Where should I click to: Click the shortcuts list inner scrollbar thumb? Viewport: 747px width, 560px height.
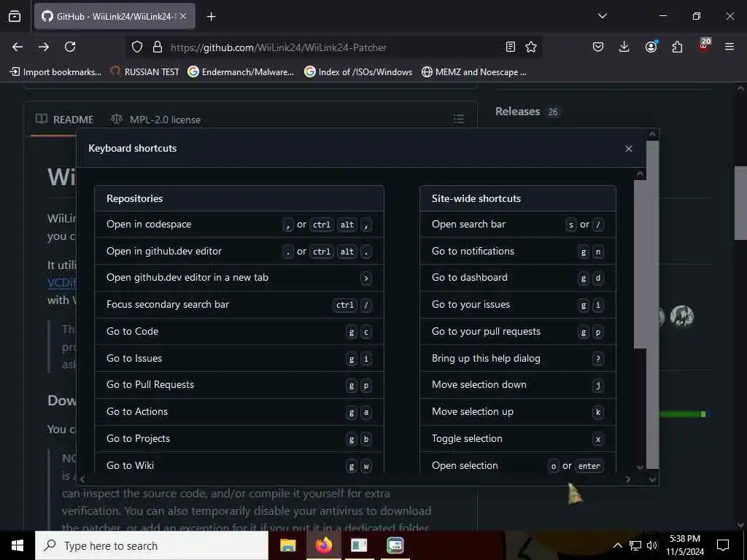[640, 264]
